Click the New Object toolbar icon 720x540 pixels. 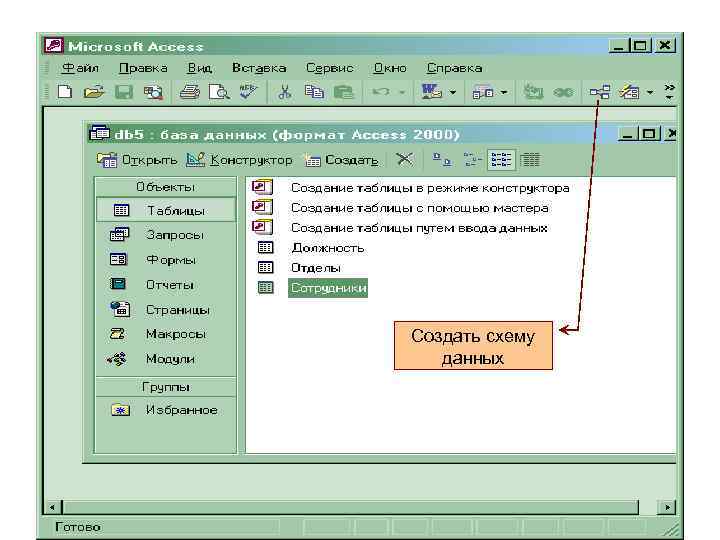(630, 92)
